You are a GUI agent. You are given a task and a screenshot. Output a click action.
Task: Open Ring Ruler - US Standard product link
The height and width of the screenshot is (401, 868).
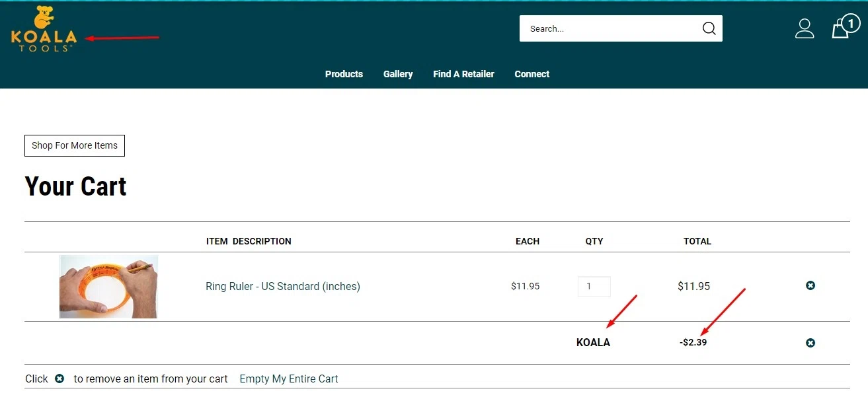[283, 287]
